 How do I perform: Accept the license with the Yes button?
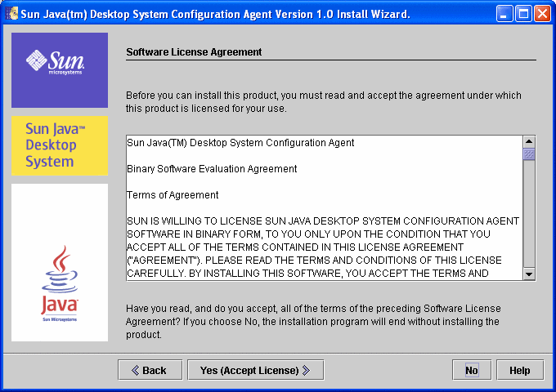coord(255,370)
